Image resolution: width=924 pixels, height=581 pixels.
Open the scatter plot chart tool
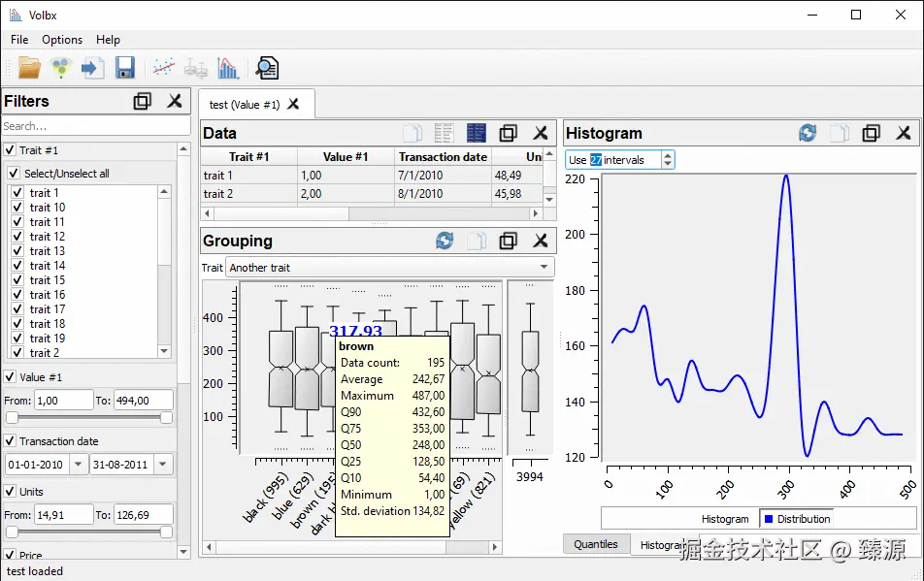tap(164, 68)
